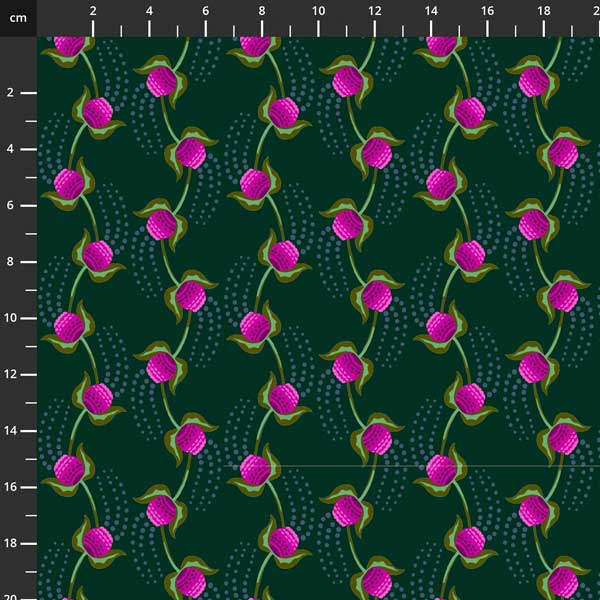Select the 4 mark on the vertical ruler
Screen dimensions: 600x600
pos(10,149)
